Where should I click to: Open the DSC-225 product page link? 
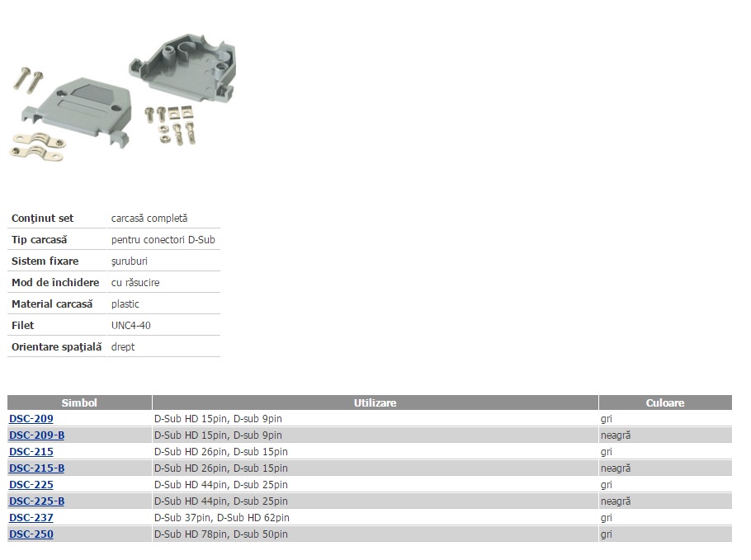point(31,485)
